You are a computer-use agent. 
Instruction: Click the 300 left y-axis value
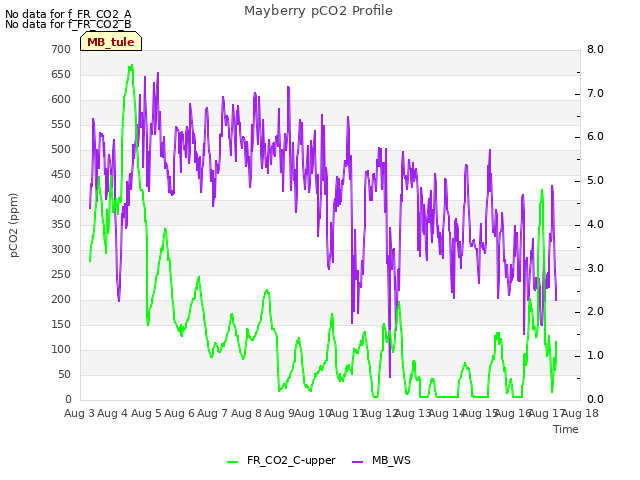(x=61, y=249)
